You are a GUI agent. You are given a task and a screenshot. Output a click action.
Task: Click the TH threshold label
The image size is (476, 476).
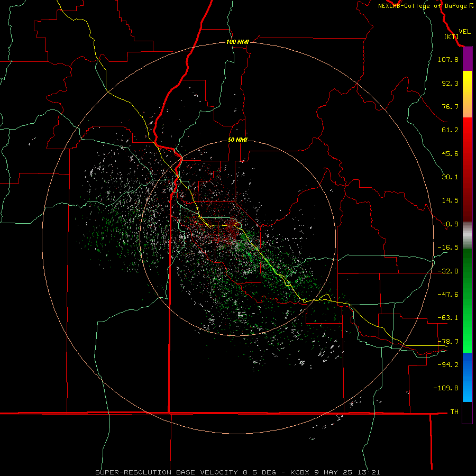click(x=454, y=412)
